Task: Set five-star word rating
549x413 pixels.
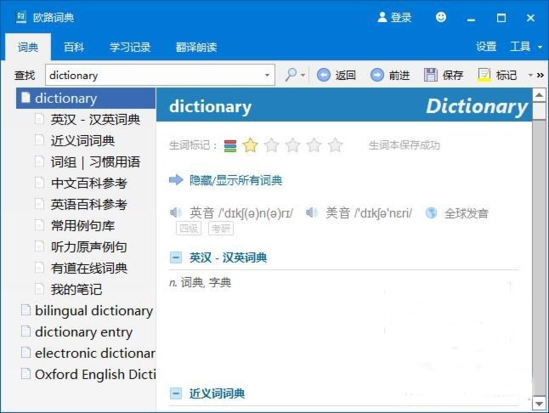Action: (335, 145)
